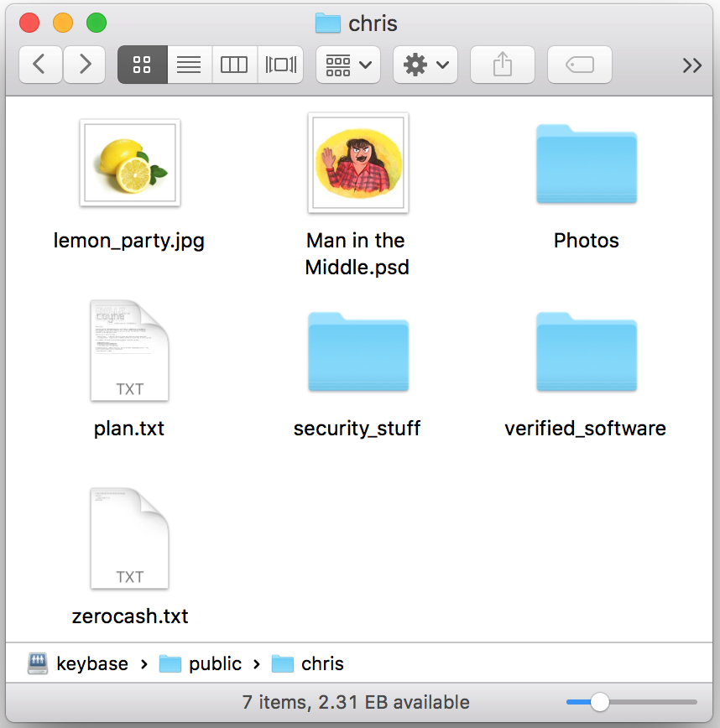This screenshot has width=720, height=728.
Task: Click the chris folder icon in title bar
Action: [x=328, y=23]
